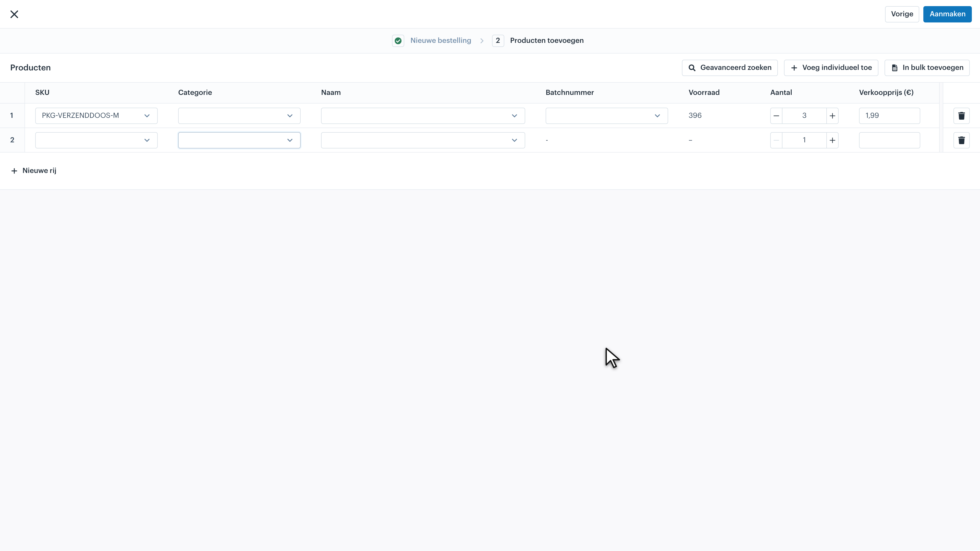Open the SKU dropdown in row 2
Image resolution: width=980 pixels, height=551 pixels.
[96, 140]
